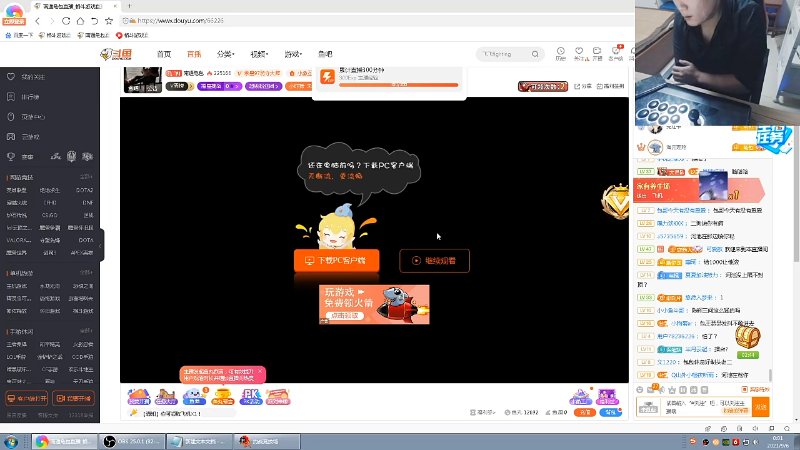This screenshot has width=800, height=450.
Task: Click the search magnifier icon
Action: (535, 54)
